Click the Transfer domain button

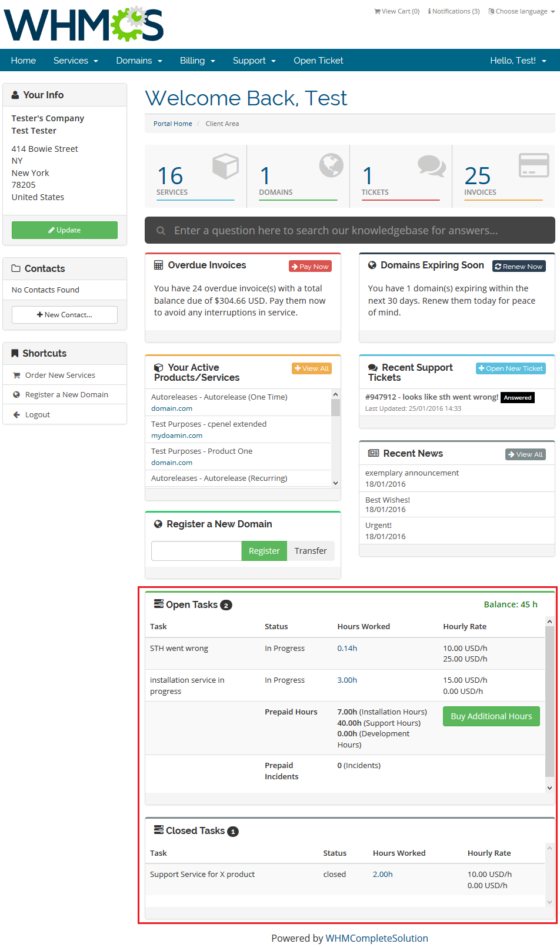(311, 551)
